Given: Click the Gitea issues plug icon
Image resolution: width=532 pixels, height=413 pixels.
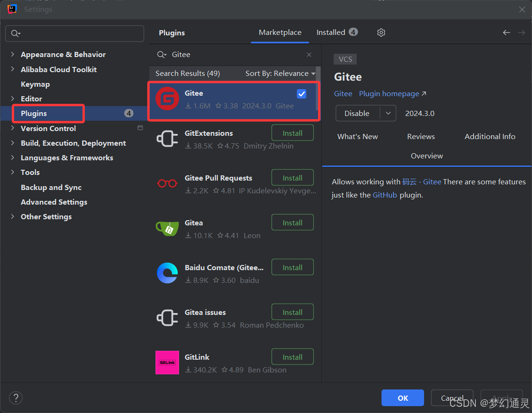Looking at the screenshot, I should point(167,318).
